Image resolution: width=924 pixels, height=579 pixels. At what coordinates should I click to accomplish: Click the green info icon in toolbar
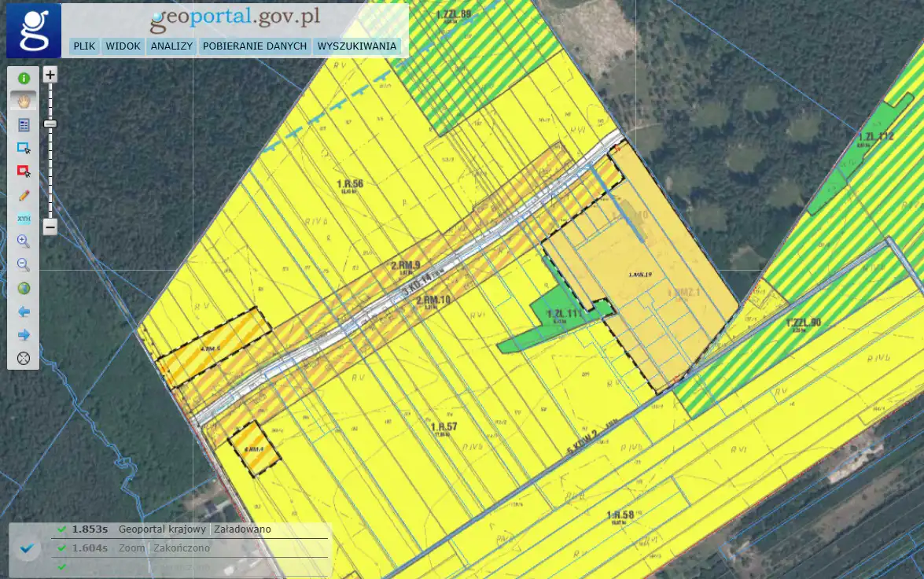click(24, 79)
